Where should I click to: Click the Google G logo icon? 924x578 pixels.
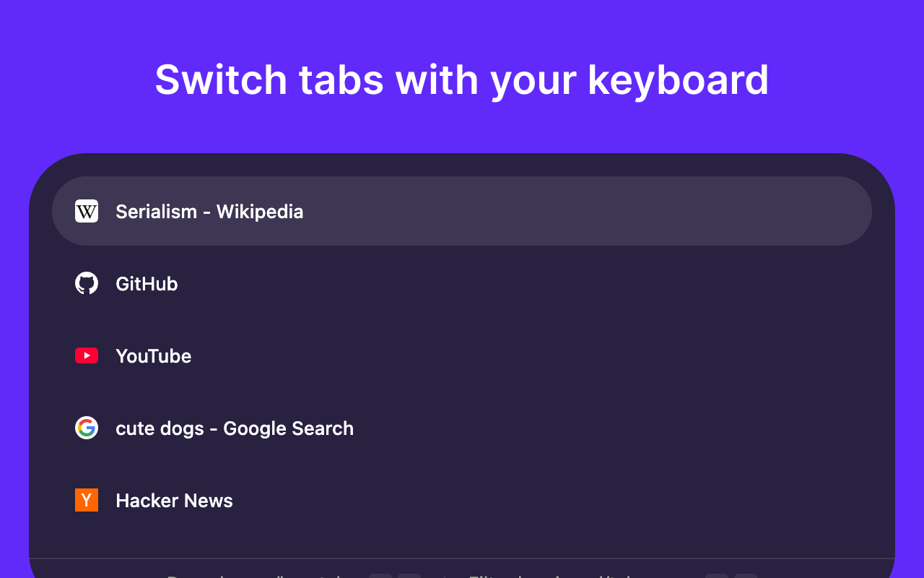click(87, 428)
